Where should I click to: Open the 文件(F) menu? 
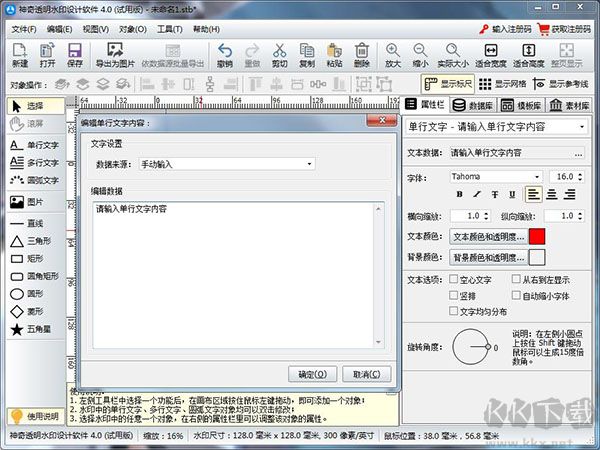point(23,30)
